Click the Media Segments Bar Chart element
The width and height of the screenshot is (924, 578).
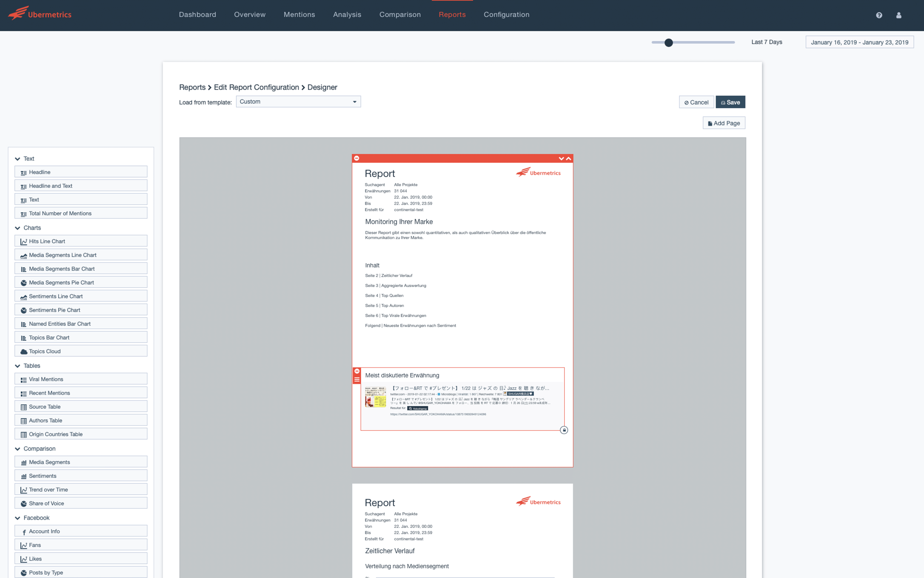click(81, 269)
